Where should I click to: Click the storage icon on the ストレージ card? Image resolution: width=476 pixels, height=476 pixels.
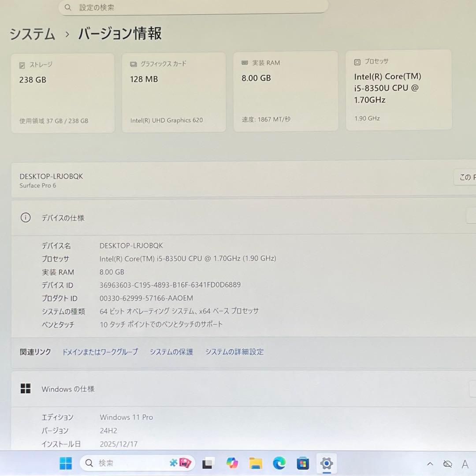pyautogui.click(x=21, y=65)
